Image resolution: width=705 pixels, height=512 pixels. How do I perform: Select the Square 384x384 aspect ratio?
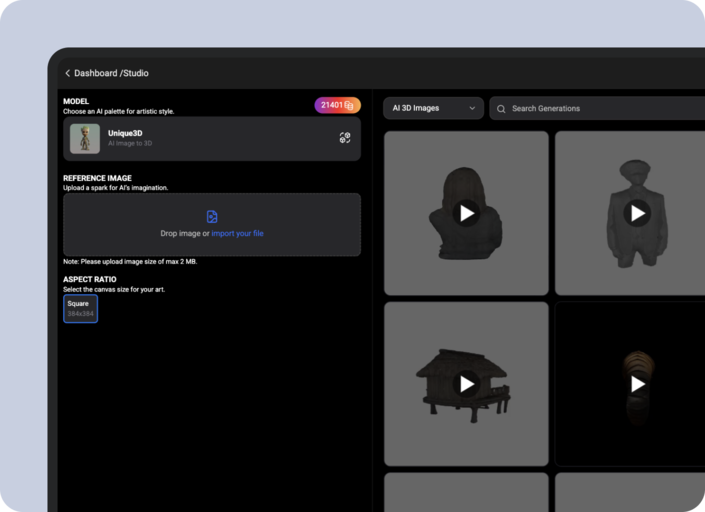pyautogui.click(x=81, y=309)
